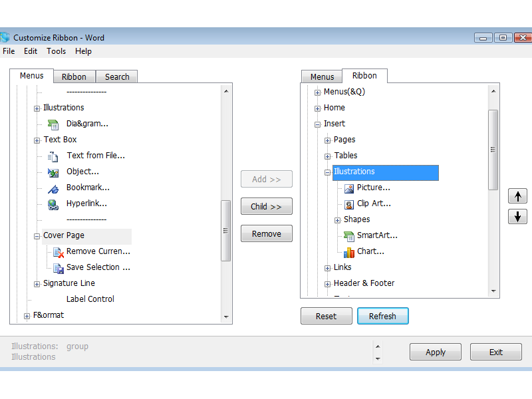Viewport: 532px width, 399px height.
Task: Expand the Pages node in right tree
Action: pos(327,140)
